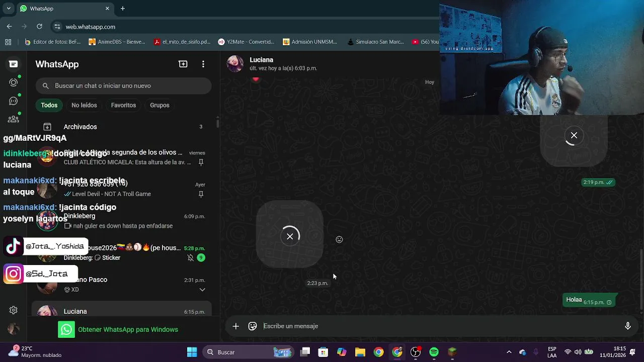
Task: Open the group chat with 9 unread messages
Action: (122, 252)
